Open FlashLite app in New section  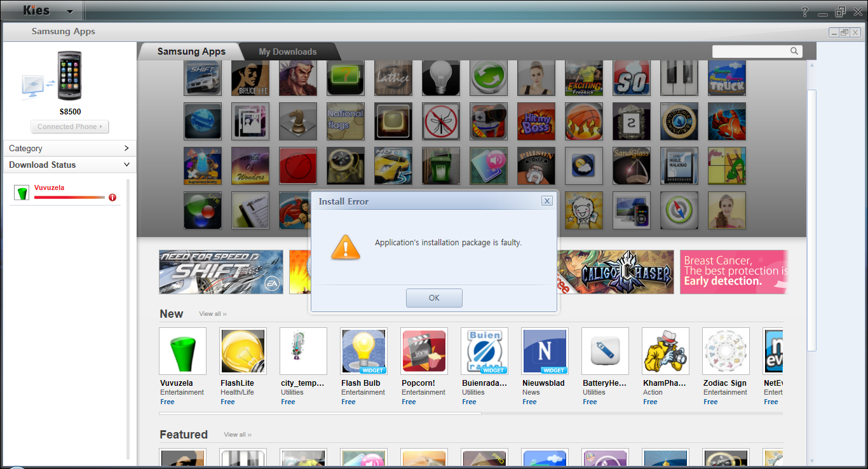click(243, 351)
